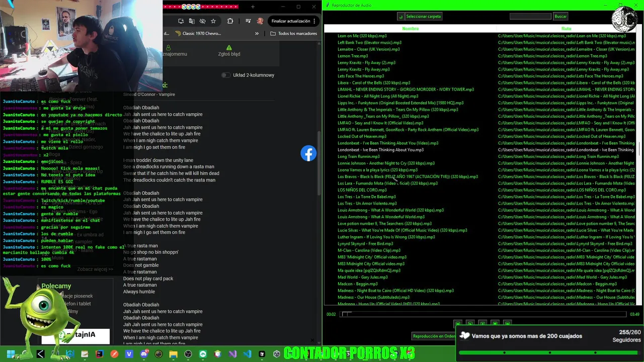Image resolution: width=644 pixels, height=362 pixels.
Task: Select Madcon - Beggin.mp3
Action: (x=358, y=284)
